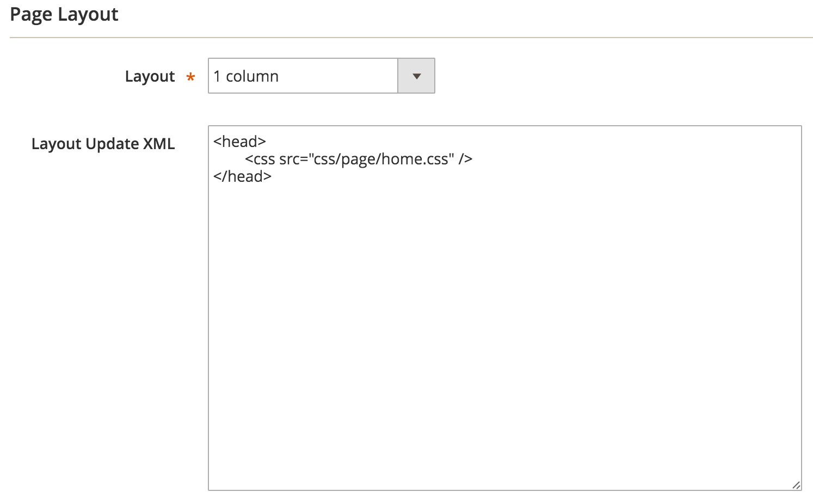Collapse the Page Layout section heading
Screen dimensions: 813x504
[x=64, y=14]
